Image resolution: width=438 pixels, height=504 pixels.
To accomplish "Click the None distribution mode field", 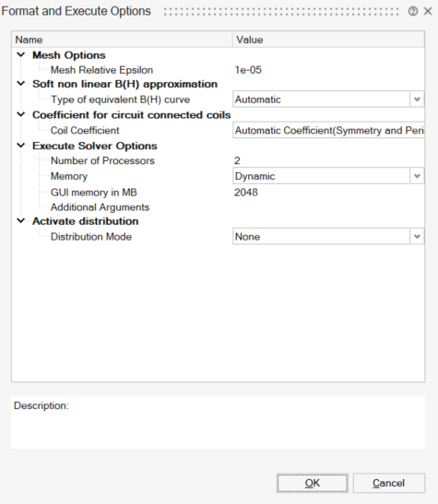I will pyautogui.click(x=321, y=237).
